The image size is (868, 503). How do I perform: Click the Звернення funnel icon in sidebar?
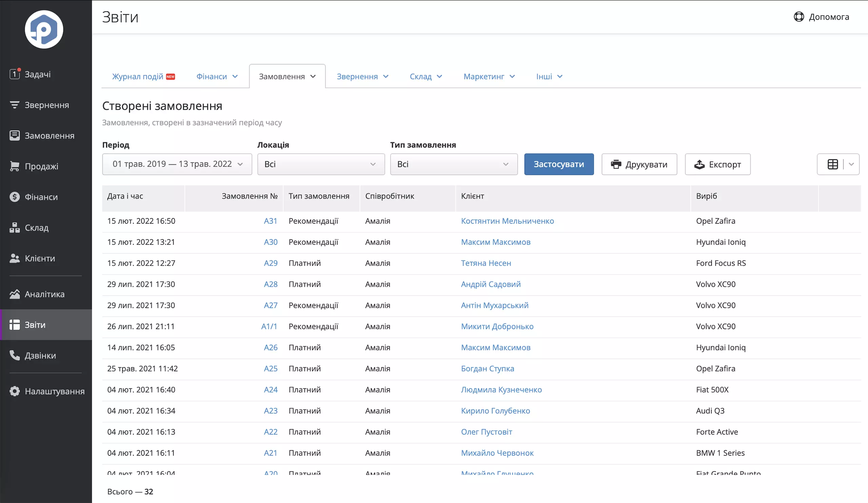pos(15,105)
